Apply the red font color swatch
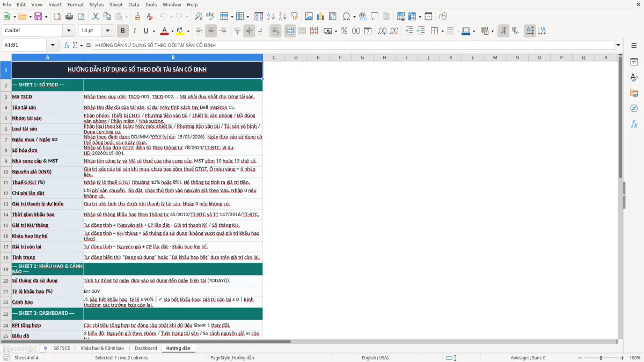 165,31
